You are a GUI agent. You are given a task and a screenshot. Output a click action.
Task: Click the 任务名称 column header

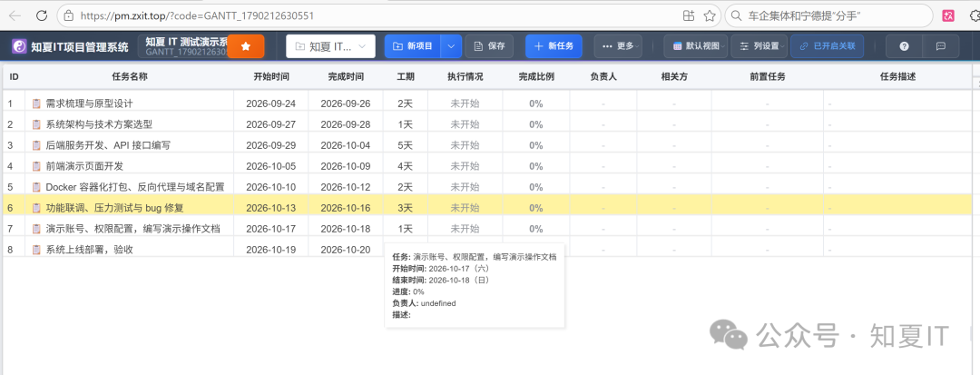(x=130, y=77)
